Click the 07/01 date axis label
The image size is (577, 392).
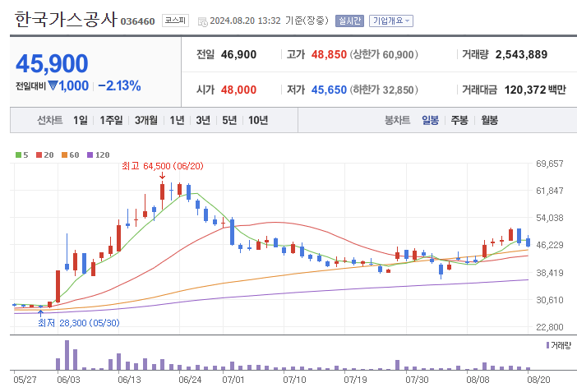[x=233, y=380]
